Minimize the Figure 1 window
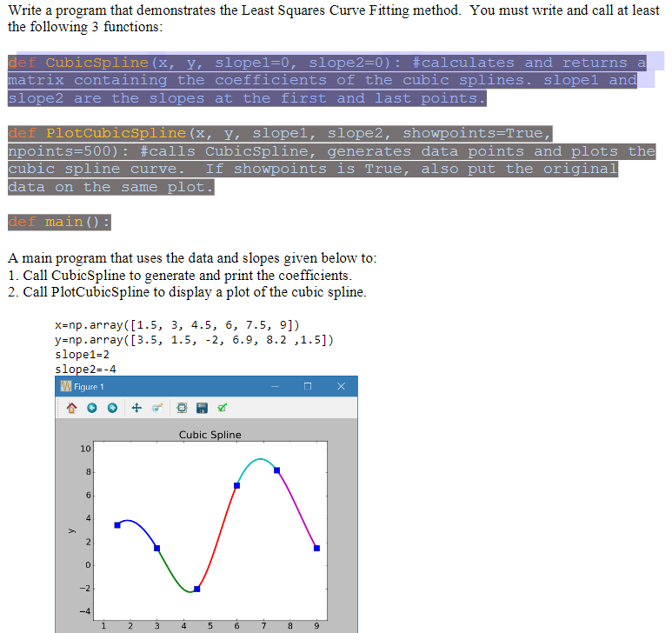 point(275,386)
